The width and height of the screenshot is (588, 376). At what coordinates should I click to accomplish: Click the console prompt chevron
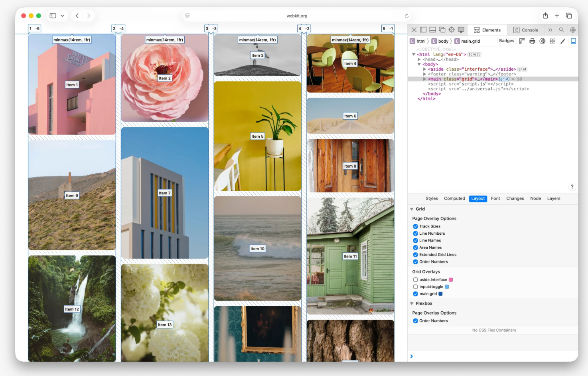pos(412,356)
